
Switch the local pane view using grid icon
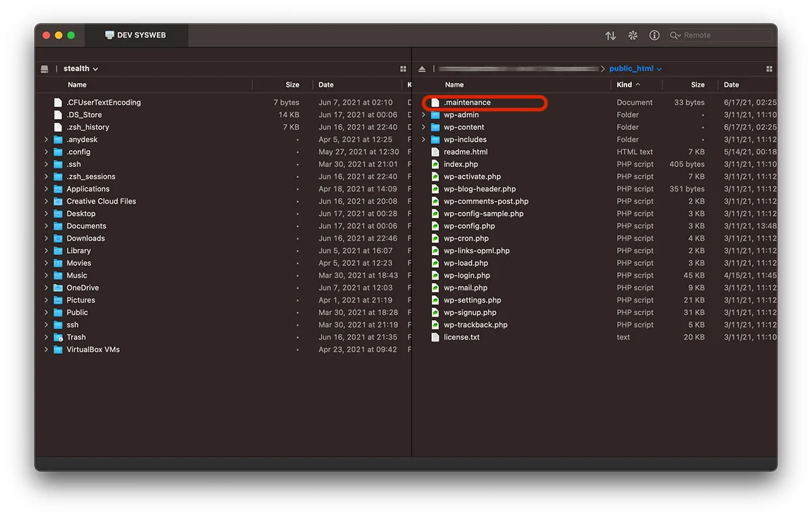tap(403, 68)
